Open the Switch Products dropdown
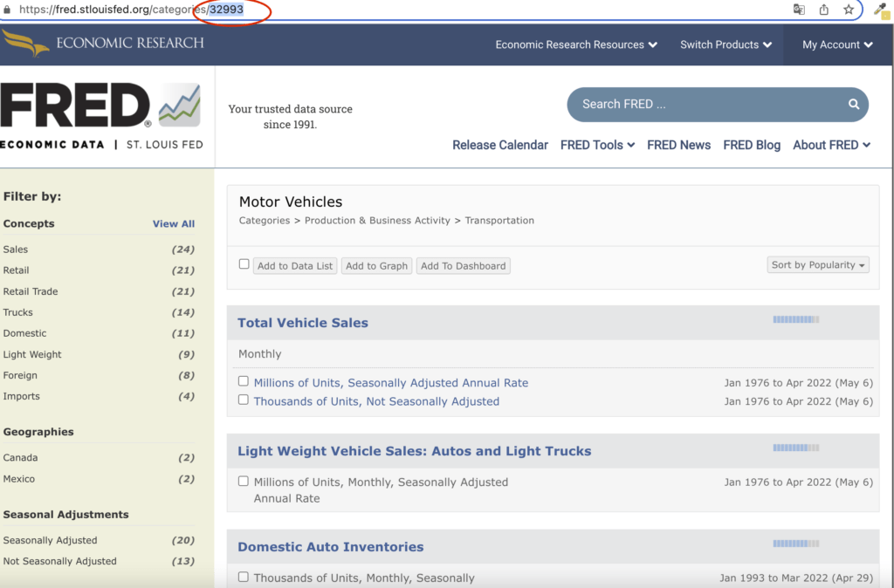894x588 pixels. pos(726,44)
